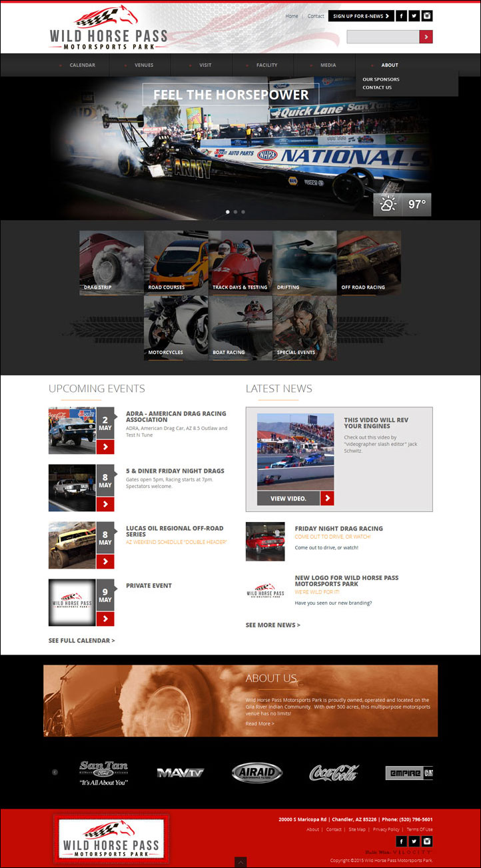Click Read More in About Us
Viewport: 481px width, 868px height.
[260, 723]
